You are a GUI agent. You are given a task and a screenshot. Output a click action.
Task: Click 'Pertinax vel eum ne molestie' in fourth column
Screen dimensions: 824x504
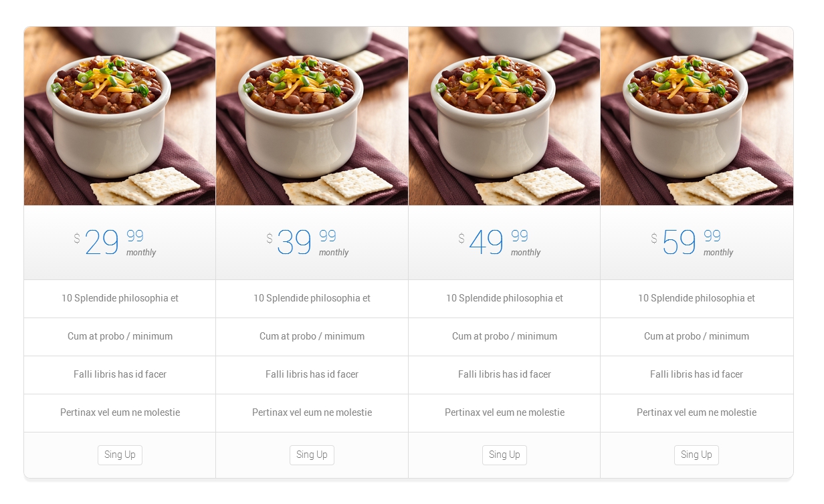[x=696, y=412]
